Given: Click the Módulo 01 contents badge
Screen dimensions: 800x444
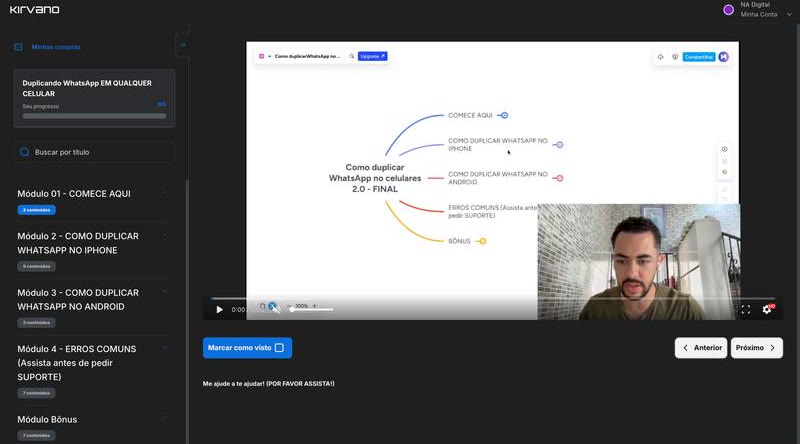Looking at the screenshot, I should tap(36, 210).
